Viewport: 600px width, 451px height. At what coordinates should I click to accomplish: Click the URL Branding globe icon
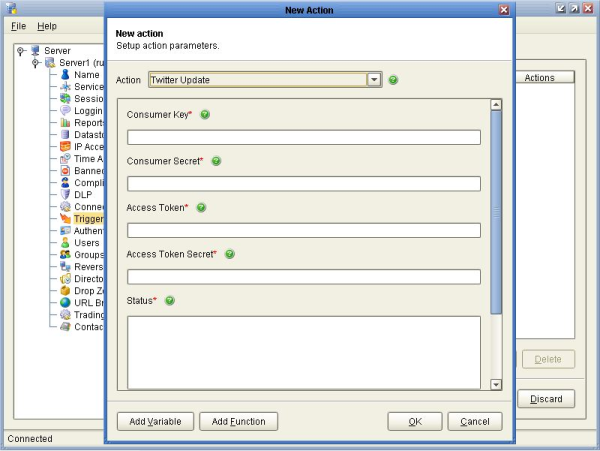click(x=65, y=303)
